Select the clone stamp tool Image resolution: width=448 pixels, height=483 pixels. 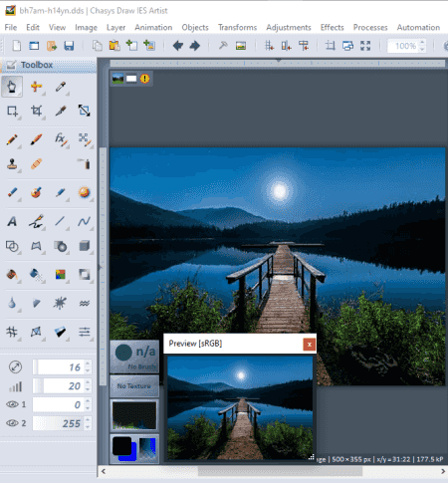(12, 164)
